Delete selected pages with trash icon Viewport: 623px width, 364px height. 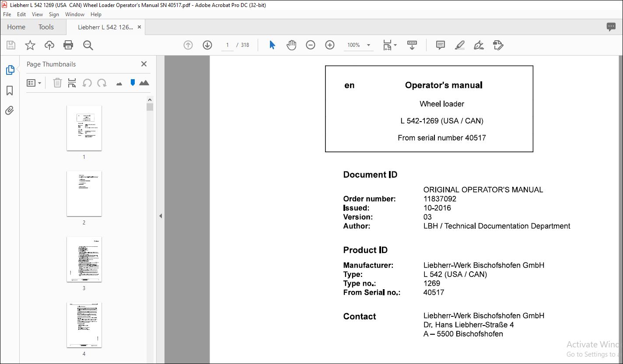[57, 83]
